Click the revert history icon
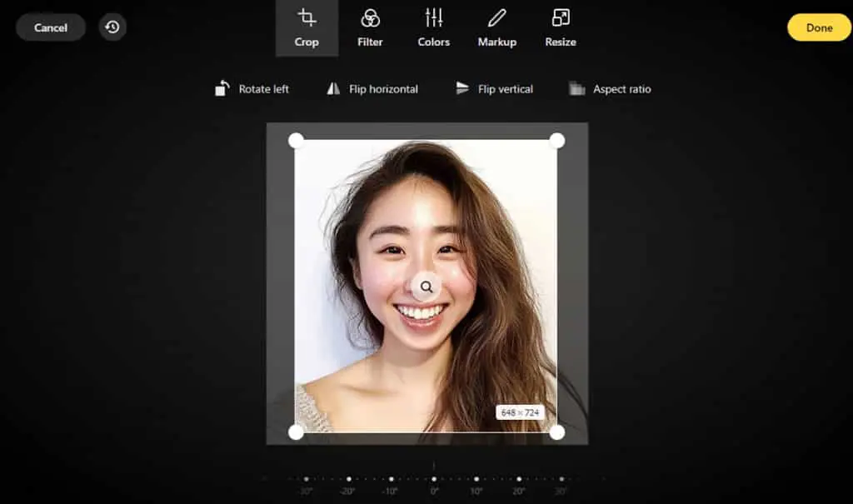 (x=112, y=27)
